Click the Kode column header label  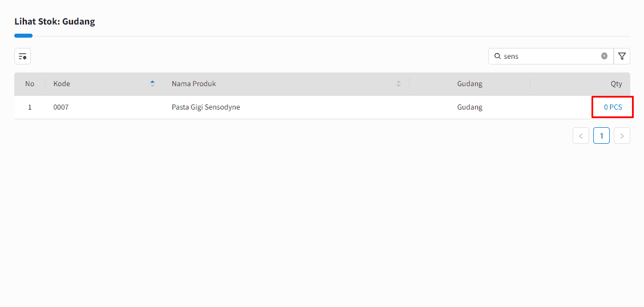click(62, 84)
